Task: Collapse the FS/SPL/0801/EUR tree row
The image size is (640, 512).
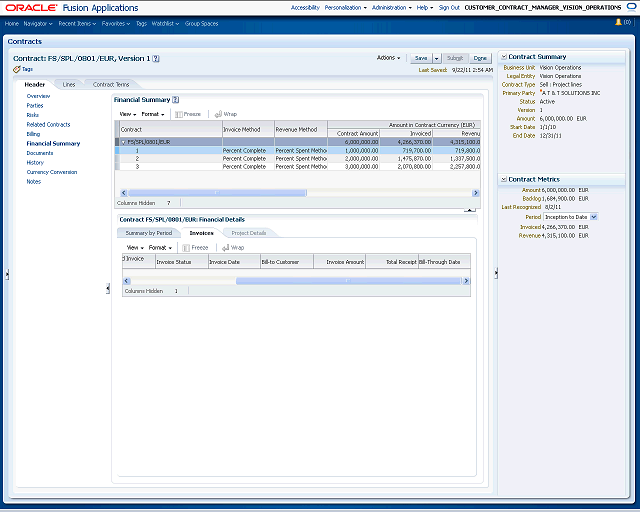Action: point(123,142)
